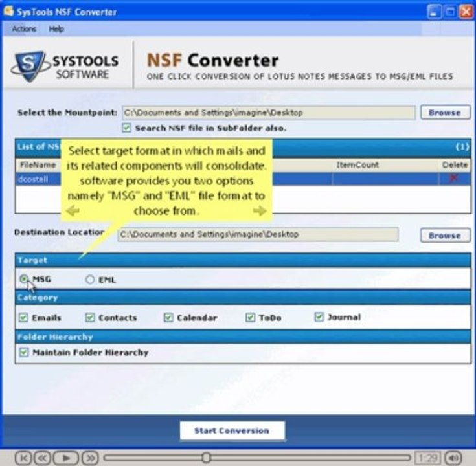Close the NSF Converter window
Screen dimensions: 476x466
pos(466,12)
